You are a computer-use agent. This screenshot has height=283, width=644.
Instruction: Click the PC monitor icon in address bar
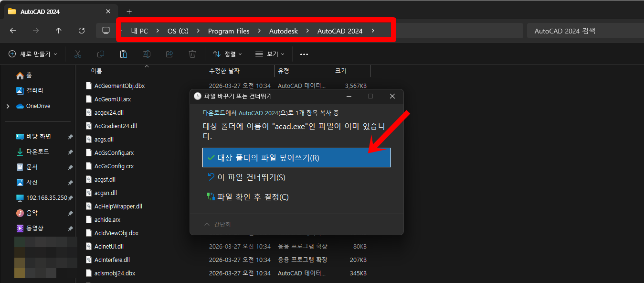click(x=106, y=31)
